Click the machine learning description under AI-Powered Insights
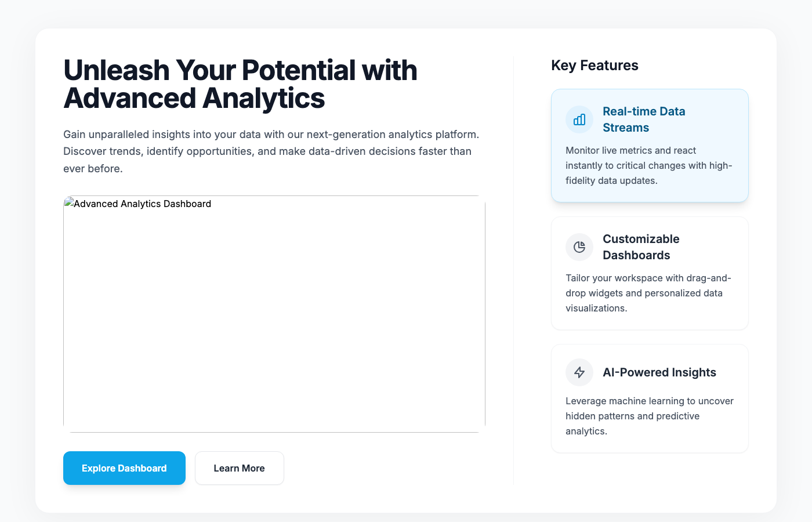This screenshot has height=522, width=812. click(649, 416)
